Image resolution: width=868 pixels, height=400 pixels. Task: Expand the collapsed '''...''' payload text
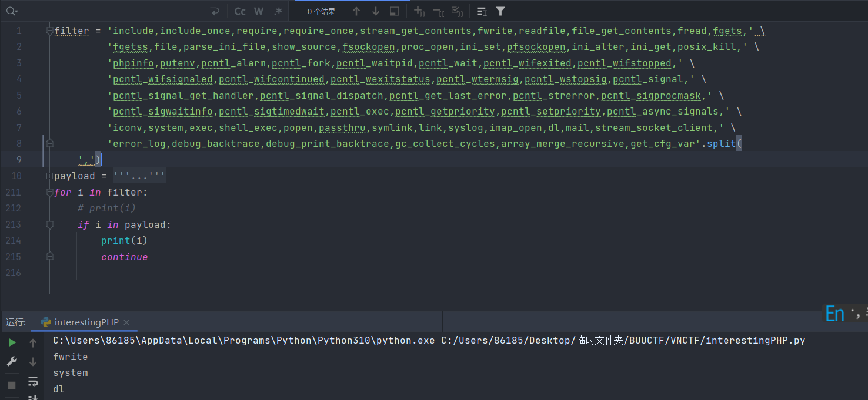click(139, 176)
